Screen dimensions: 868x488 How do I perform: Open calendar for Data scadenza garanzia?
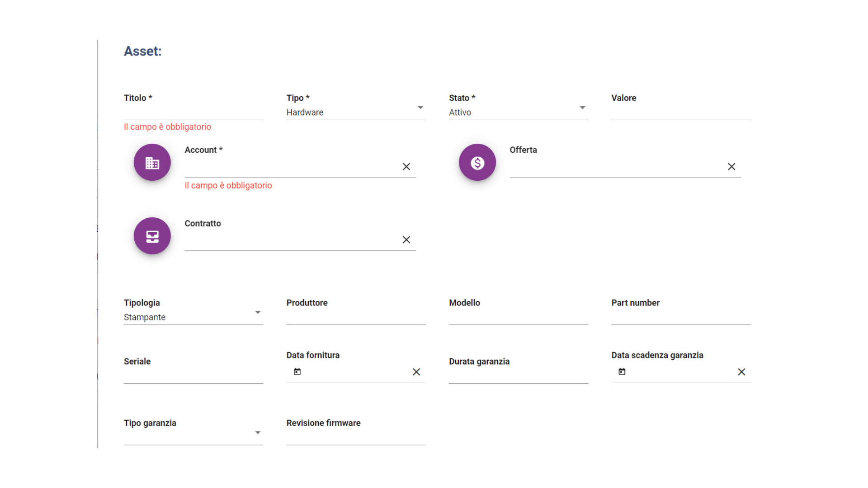[622, 371]
